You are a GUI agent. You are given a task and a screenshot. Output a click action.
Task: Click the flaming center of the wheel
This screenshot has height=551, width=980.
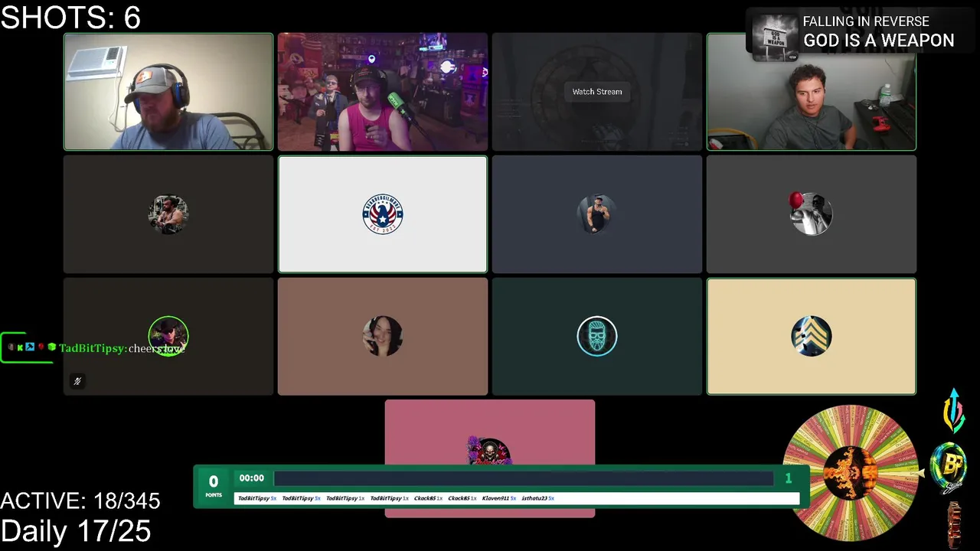[851, 473]
